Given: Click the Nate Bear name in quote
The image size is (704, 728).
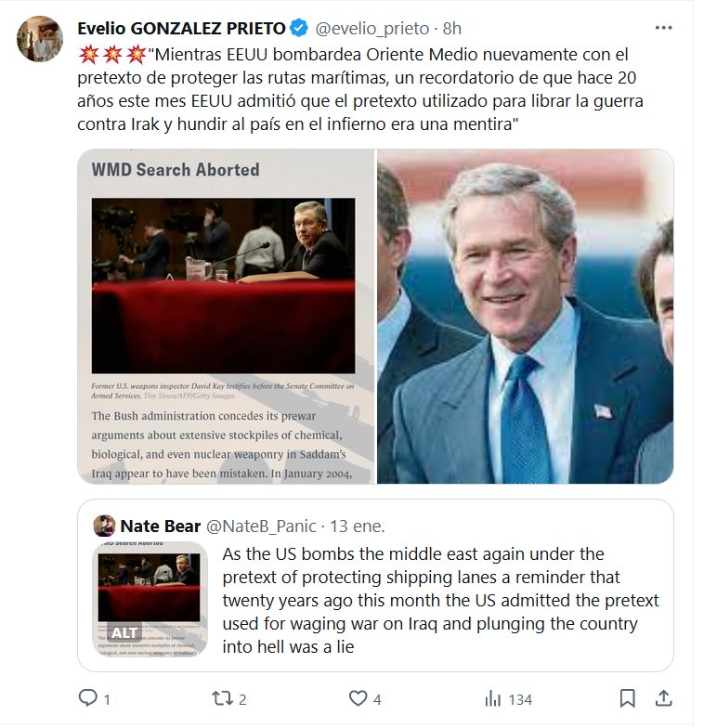Looking at the screenshot, I should click(x=161, y=526).
